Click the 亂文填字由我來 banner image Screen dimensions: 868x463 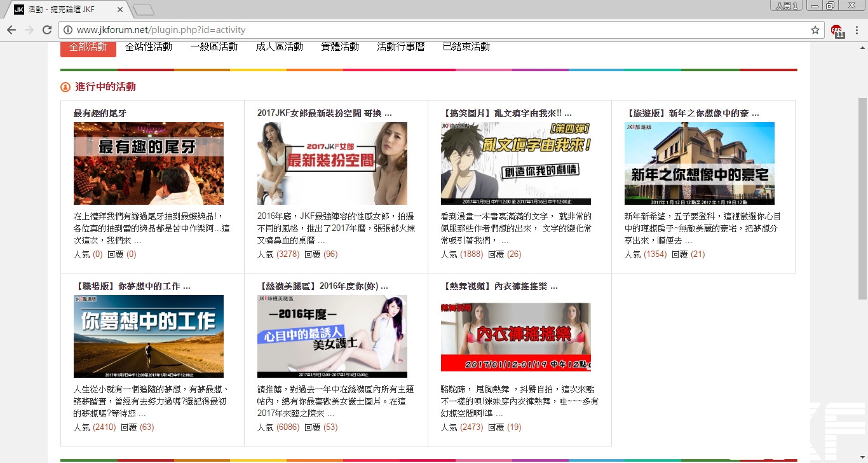(516, 163)
